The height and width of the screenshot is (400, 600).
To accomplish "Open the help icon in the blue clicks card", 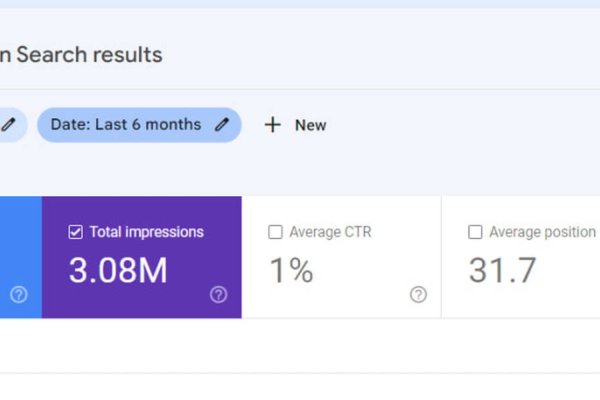I will coord(18,294).
